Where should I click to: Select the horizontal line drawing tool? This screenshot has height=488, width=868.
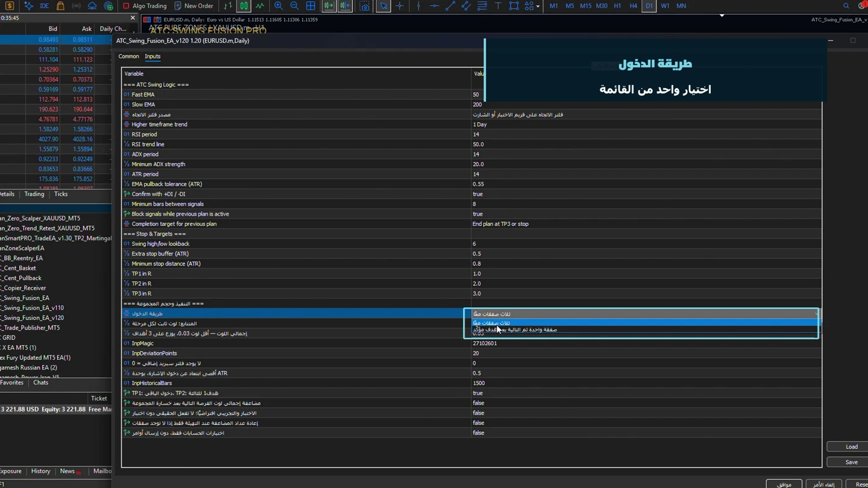click(x=434, y=6)
